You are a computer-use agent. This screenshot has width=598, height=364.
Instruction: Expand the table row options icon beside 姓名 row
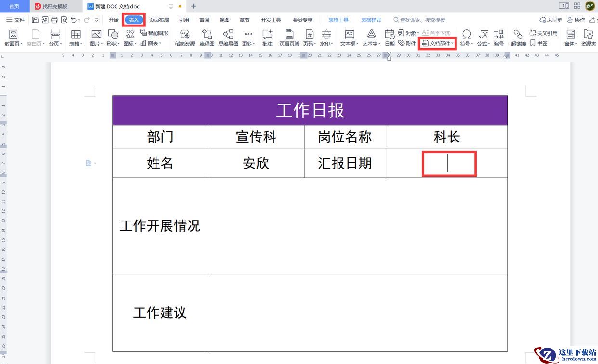(91, 163)
